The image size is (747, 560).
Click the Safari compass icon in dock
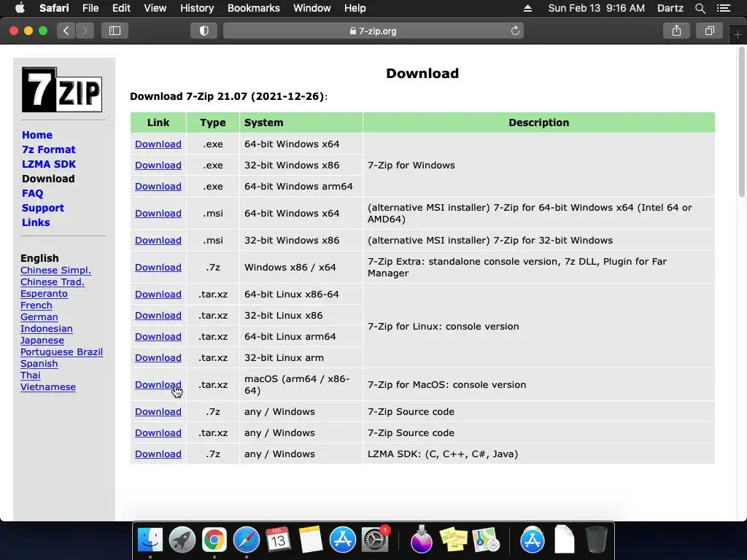click(247, 540)
